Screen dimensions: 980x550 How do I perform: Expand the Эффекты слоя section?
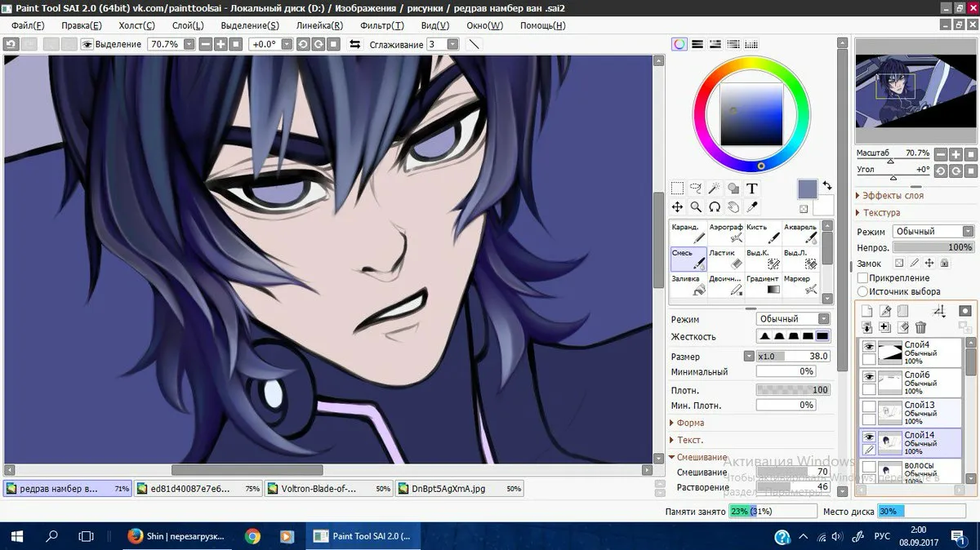click(x=893, y=196)
